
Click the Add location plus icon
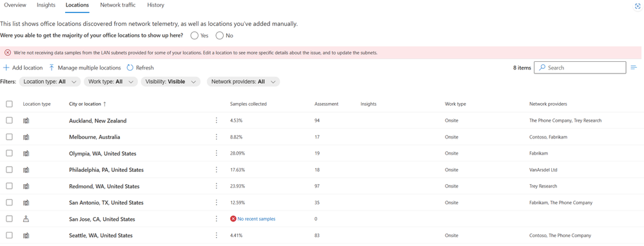pos(6,68)
